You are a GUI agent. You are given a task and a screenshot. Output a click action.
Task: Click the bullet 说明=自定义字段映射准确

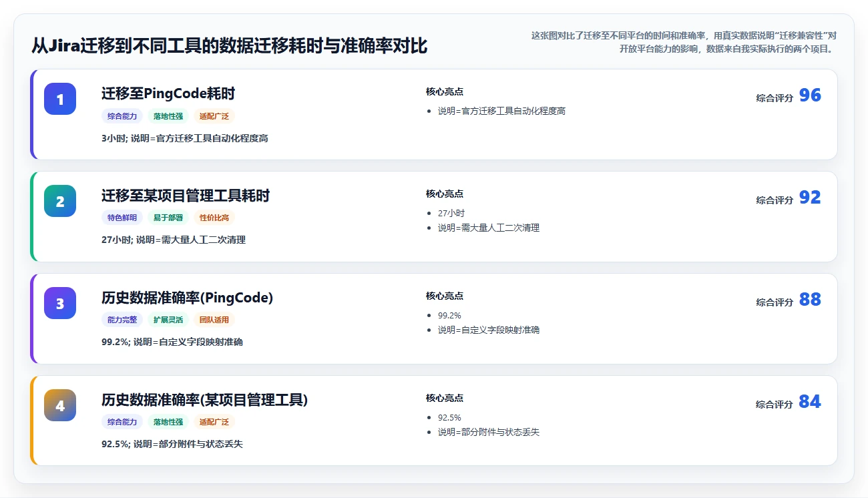click(x=489, y=330)
